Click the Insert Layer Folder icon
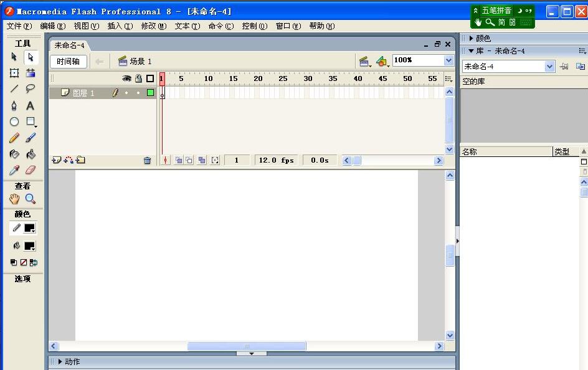This screenshot has height=370, width=588. (80, 160)
